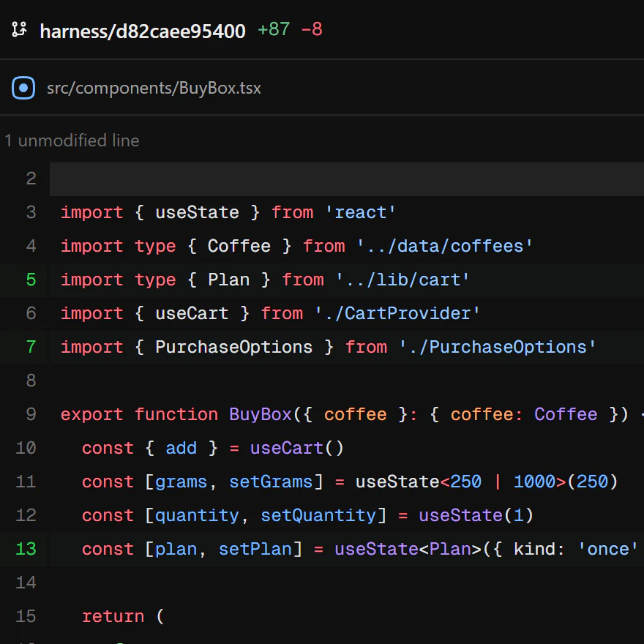
Task: Select added line number 5
Action: click(x=31, y=280)
